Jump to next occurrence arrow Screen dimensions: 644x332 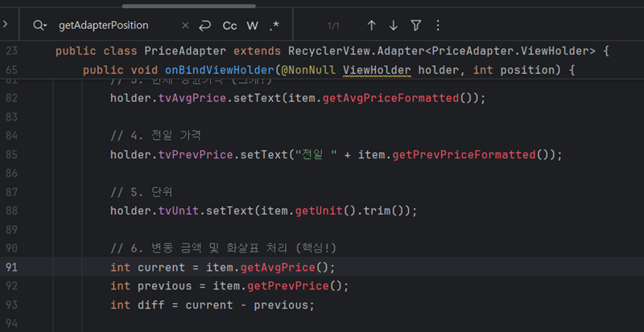[x=394, y=26]
